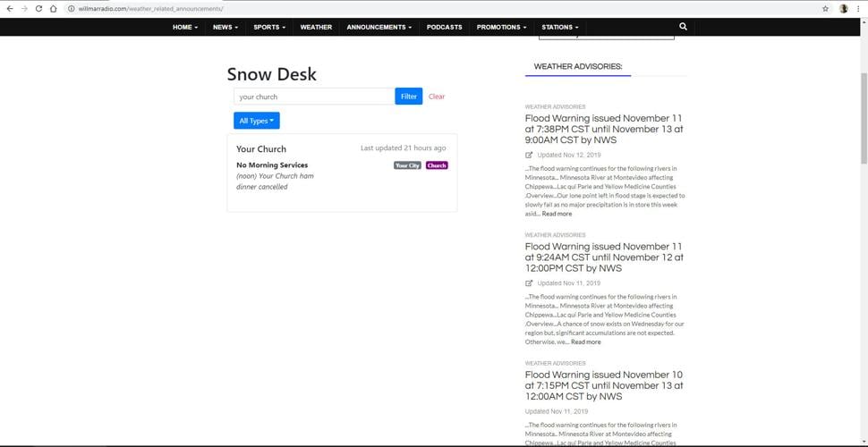Expand the All Types dropdown

click(x=257, y=121)
